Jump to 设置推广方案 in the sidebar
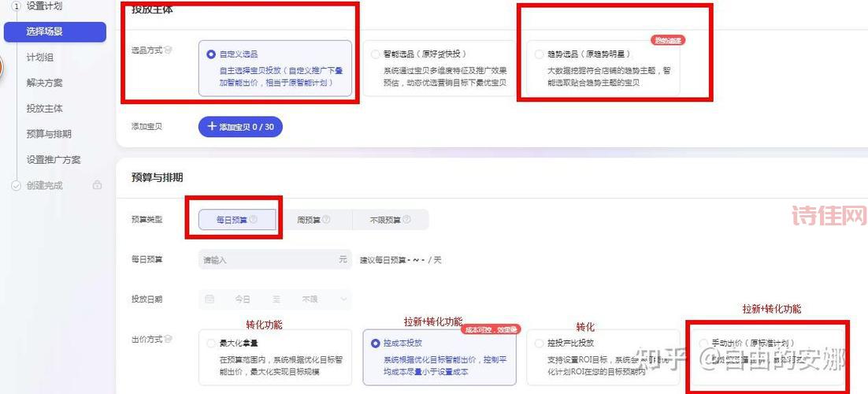 (53, 160)
